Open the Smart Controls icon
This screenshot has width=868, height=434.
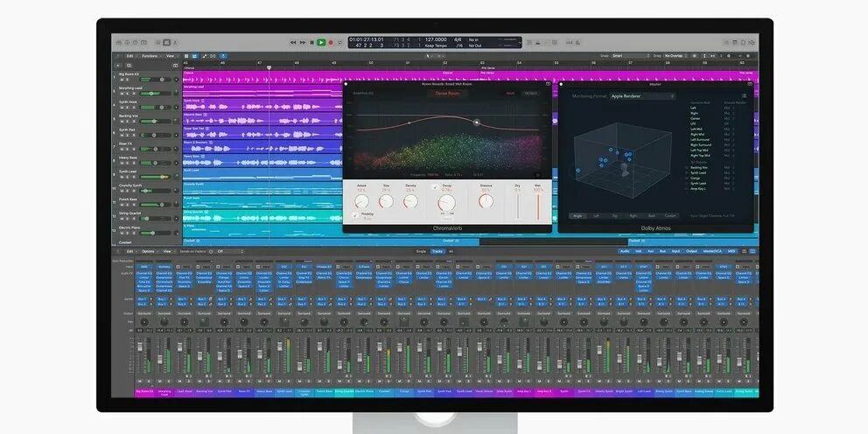158,43
